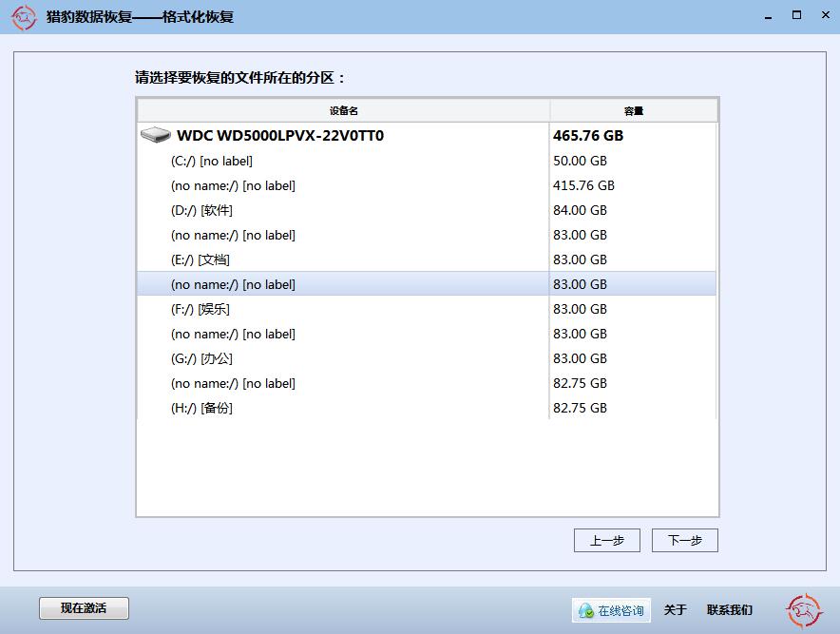Screen dimensions: 840x634
Task: Select the C:/ partition of 50.00 GB
Action: 212,162
